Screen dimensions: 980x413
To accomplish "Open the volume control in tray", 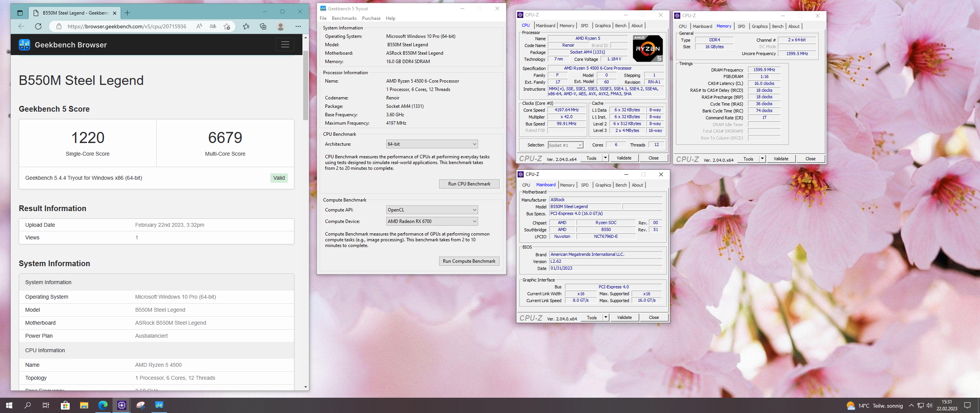I will [929, 406].
